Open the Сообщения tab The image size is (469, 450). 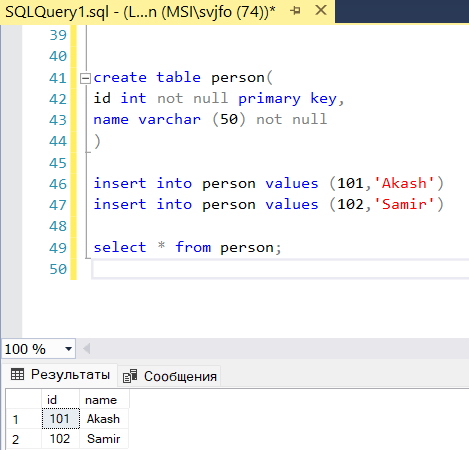pos(169,376)
